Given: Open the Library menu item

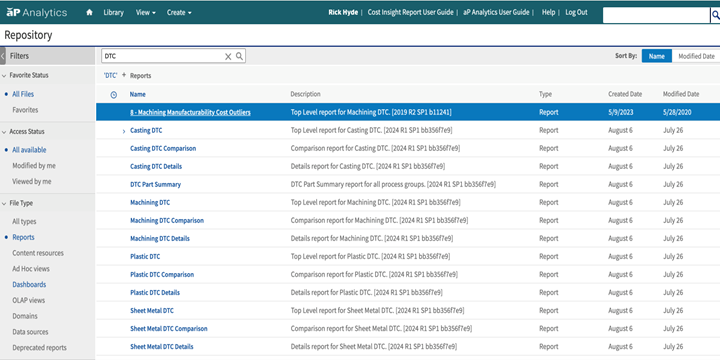Looking at the screenshot, I should click(113, 12).
